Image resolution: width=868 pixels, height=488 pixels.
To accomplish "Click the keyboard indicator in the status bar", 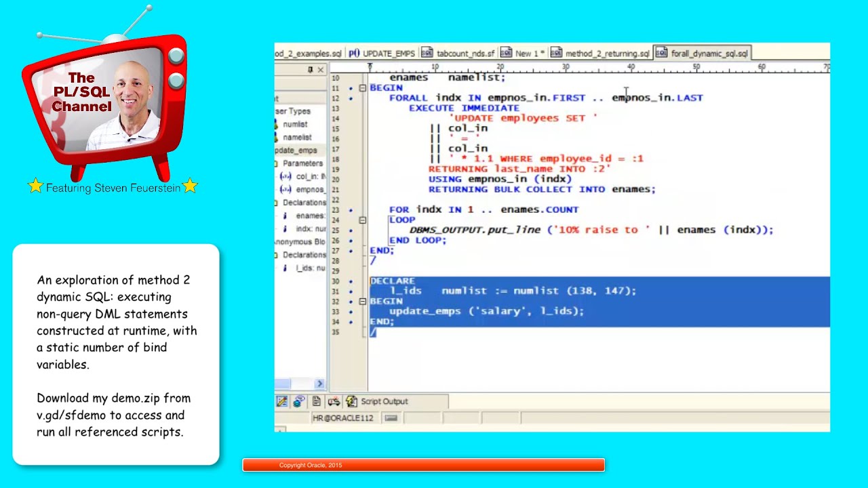I will [x=391, y=418].
